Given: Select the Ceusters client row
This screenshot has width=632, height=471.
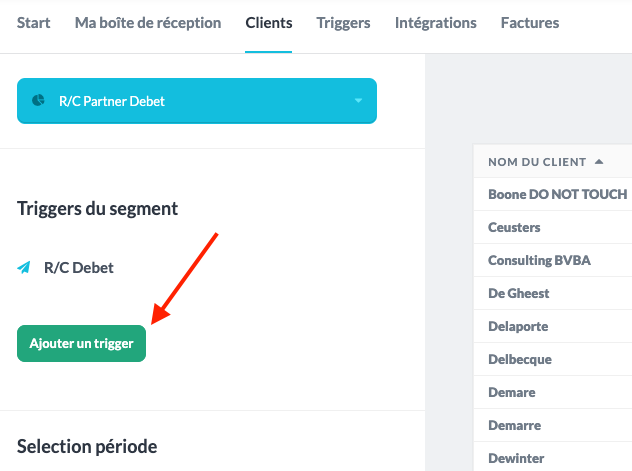Looking at the screenshot, I should click(553, 227).
